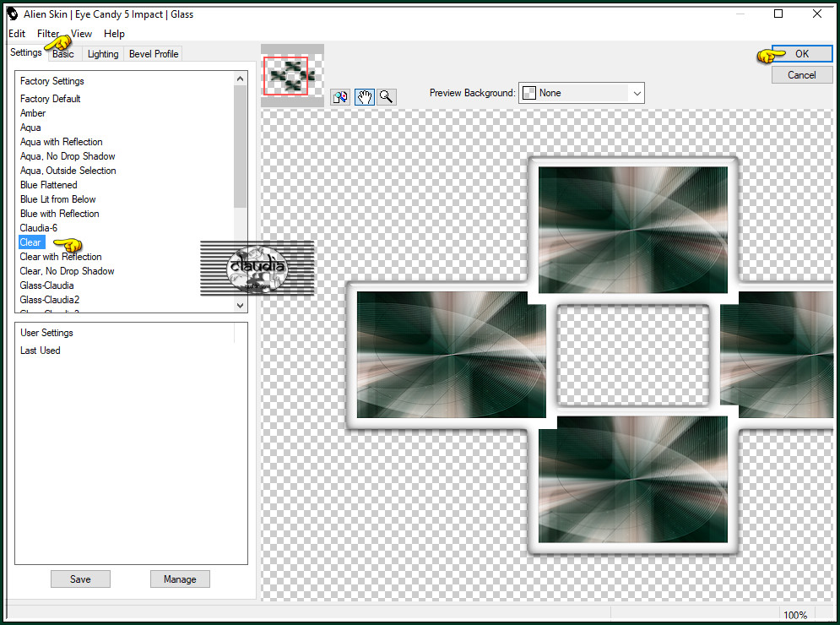This screenshot has width=840, height=625.
Task: Open the Help menu
Action: click(x=114, y=34)
